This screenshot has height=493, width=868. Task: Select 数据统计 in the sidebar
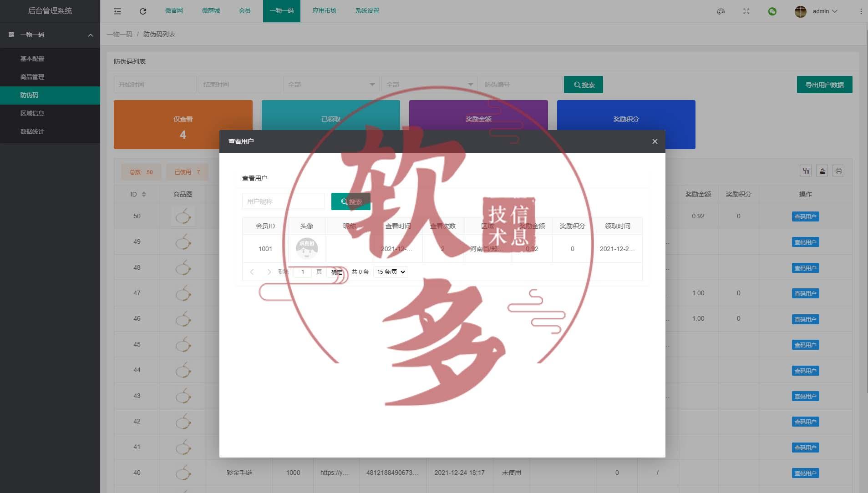[x=32, y=131]
